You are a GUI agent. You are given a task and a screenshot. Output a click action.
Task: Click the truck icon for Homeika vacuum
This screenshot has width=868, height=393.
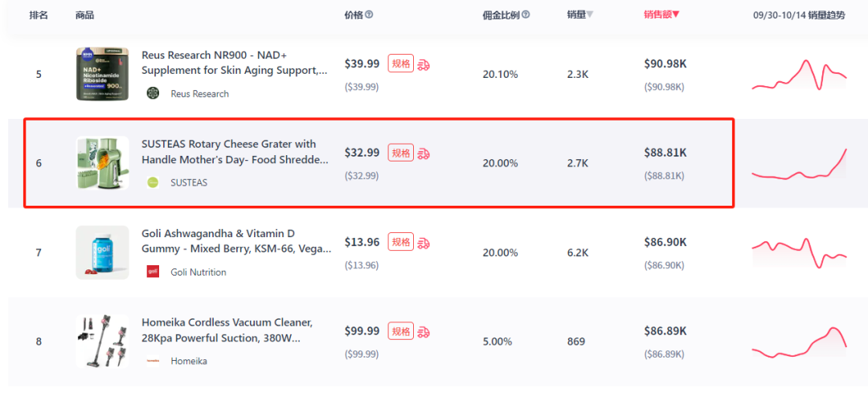(424, 332)
